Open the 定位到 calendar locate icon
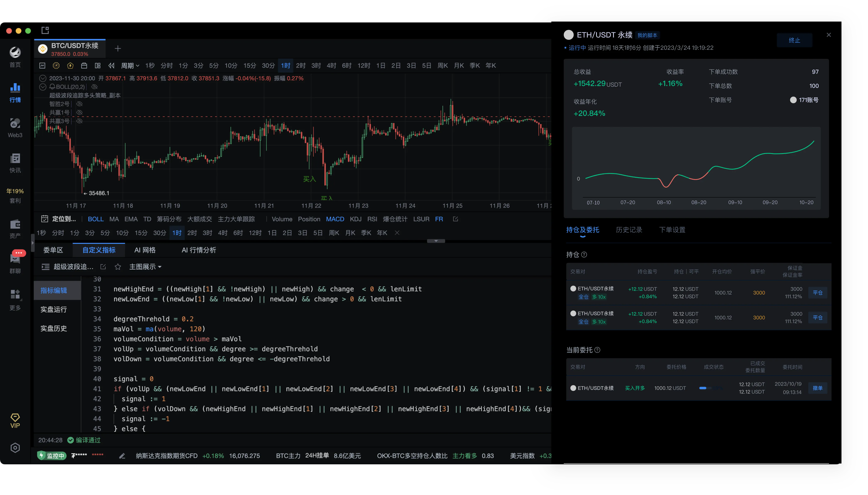This screenshot has height=495, width=868. 44,219
